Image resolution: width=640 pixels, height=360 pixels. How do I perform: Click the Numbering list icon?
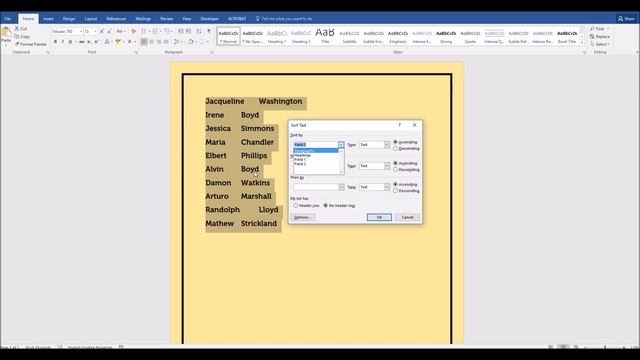pos(155,31)
